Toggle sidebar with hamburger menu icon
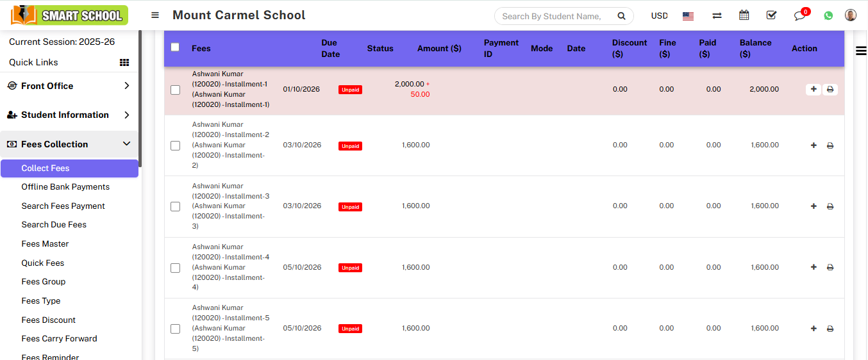 tap(155, 15)
